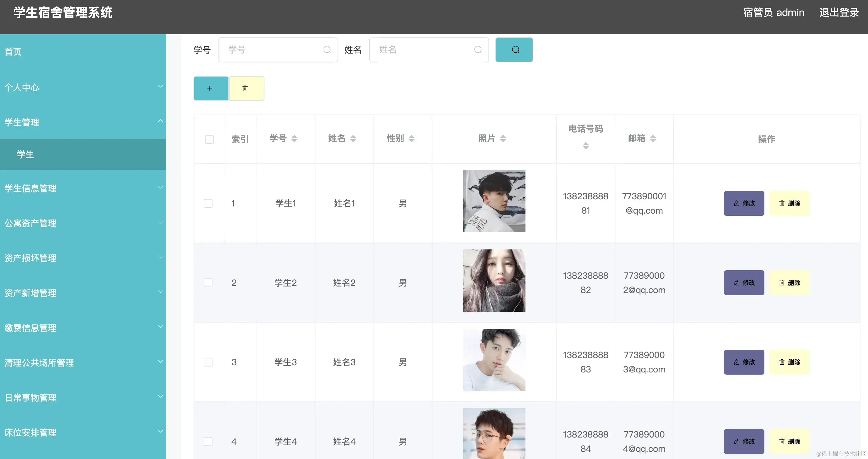Click 退出登录 in the top bar
868x459 pixels.
pyautogui.click(x=839, y=12)
